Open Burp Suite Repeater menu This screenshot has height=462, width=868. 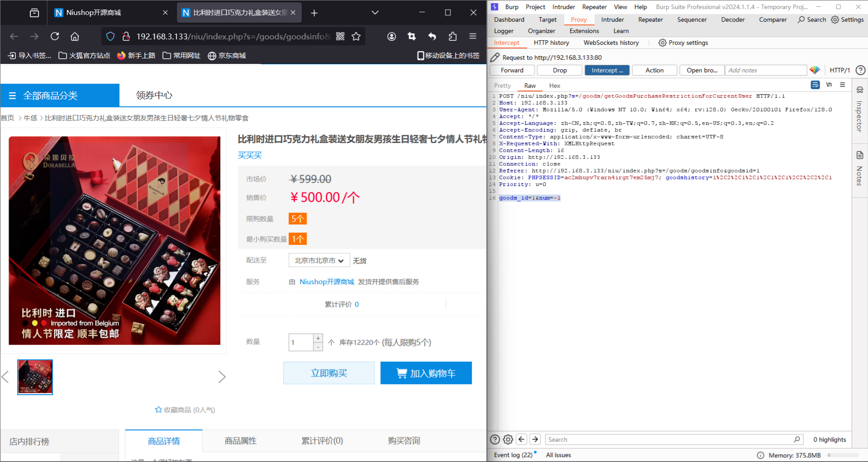594,7
